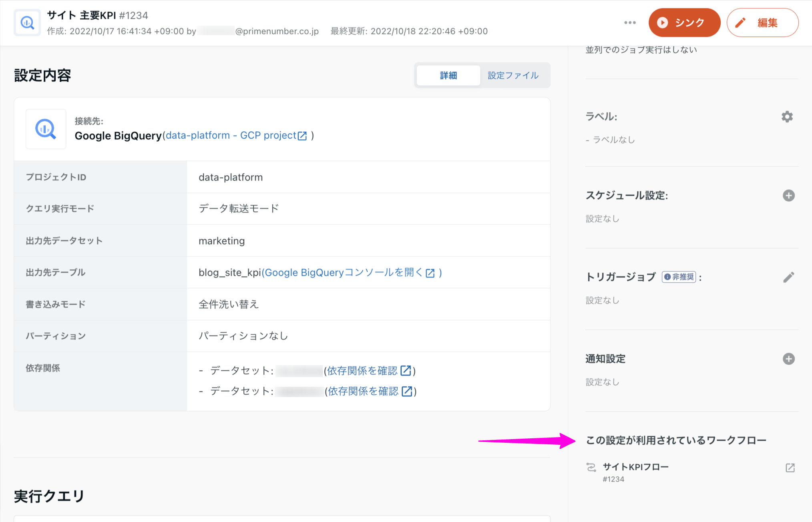Click the 非推奨 info badge
This screenshot has width=812, height=522.
pos(679,277)
